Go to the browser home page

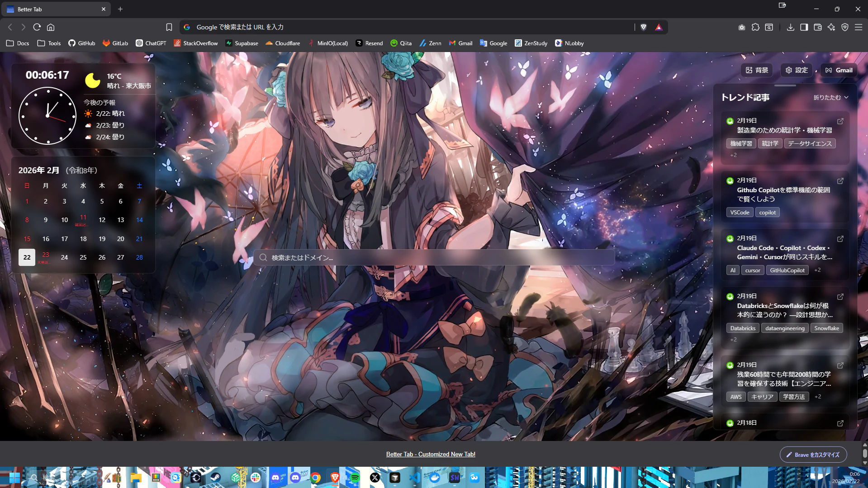coord(51,27)
